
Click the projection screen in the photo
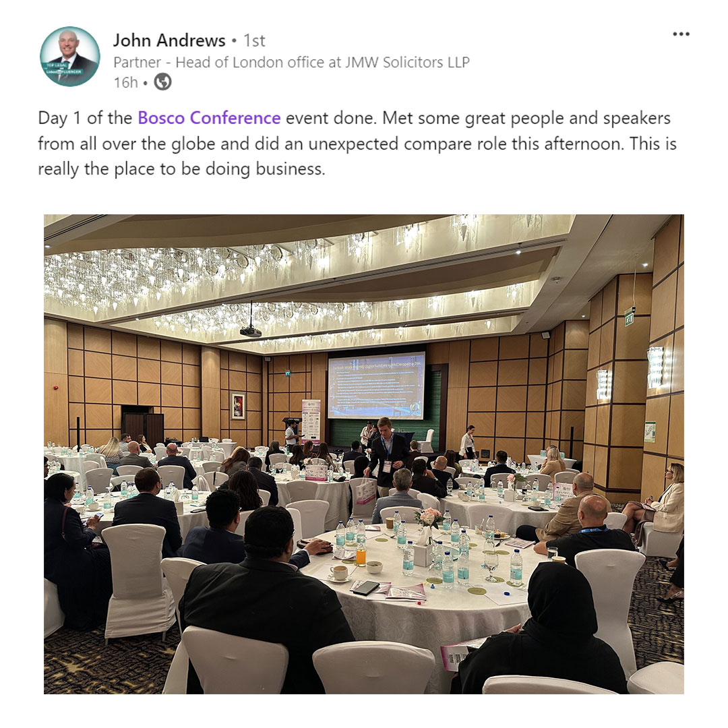[x=376, y=386]
